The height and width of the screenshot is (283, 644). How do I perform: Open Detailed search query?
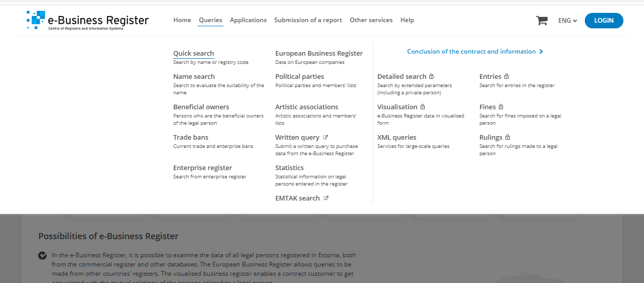tap(402, 76)
